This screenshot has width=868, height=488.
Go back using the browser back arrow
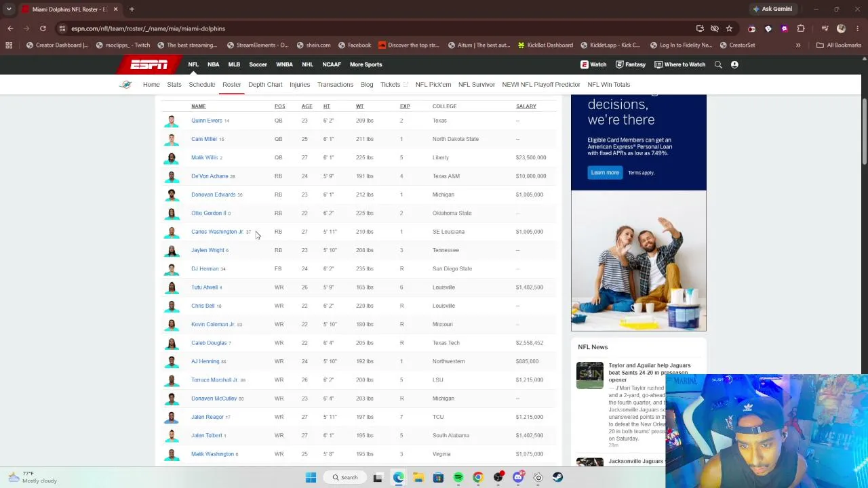10,28
